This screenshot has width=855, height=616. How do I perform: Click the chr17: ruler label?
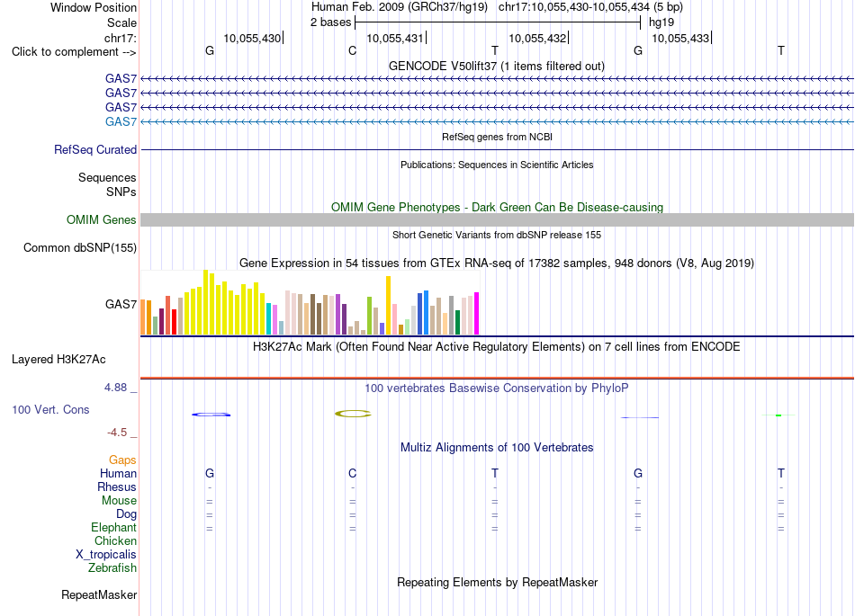coord(121,38)
